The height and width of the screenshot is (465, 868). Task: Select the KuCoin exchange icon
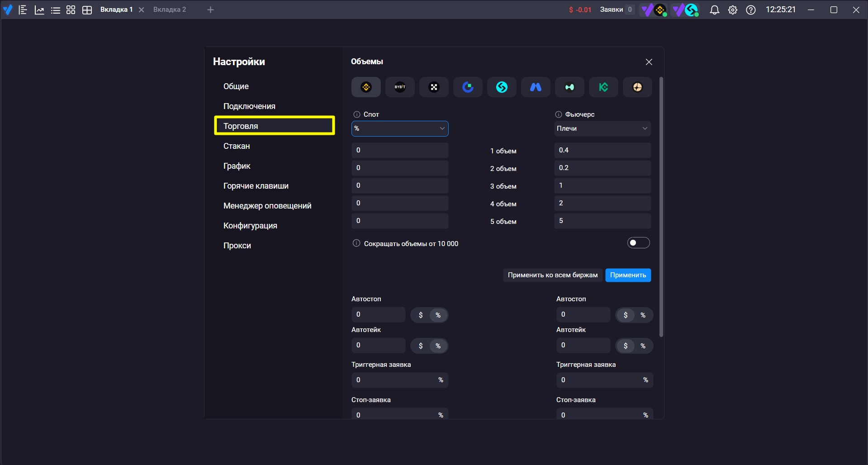coord(603,87)
